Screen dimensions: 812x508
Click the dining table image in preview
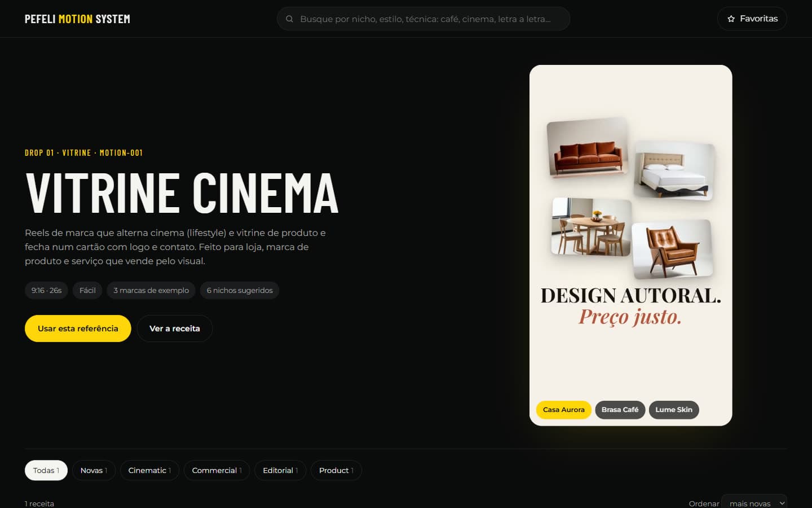[591, 227]
